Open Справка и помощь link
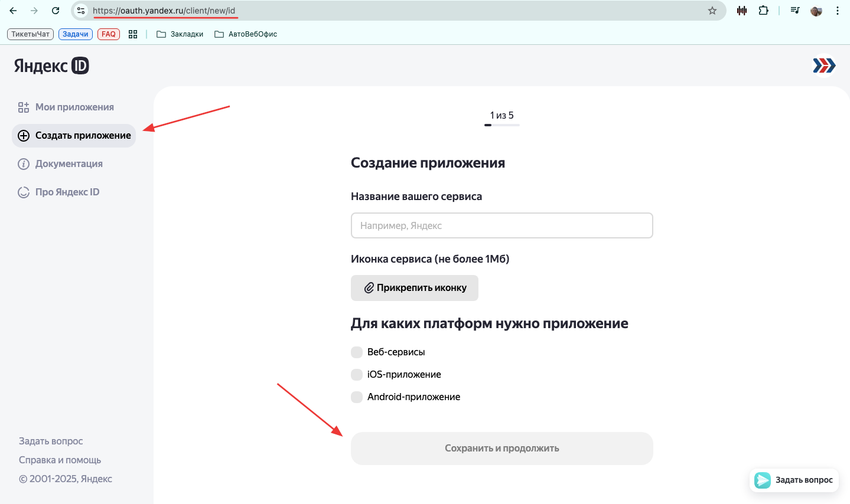The image size is (850, 504). click(x=60, y=460)
